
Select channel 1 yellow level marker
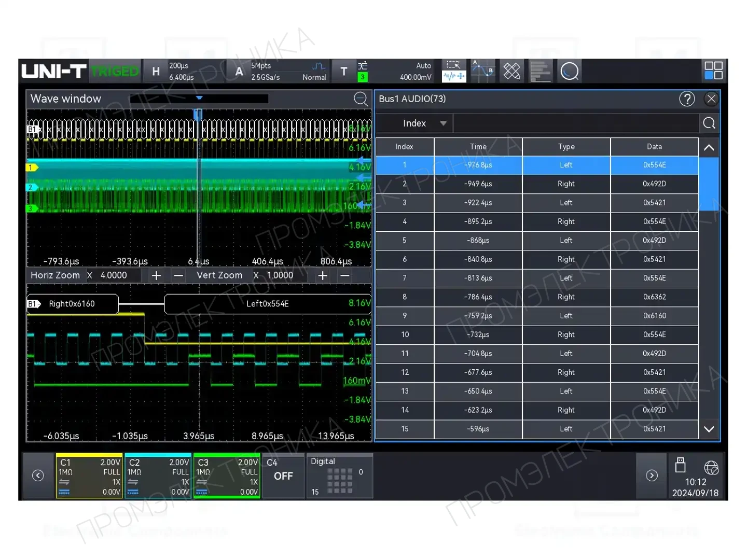(32, 167)
